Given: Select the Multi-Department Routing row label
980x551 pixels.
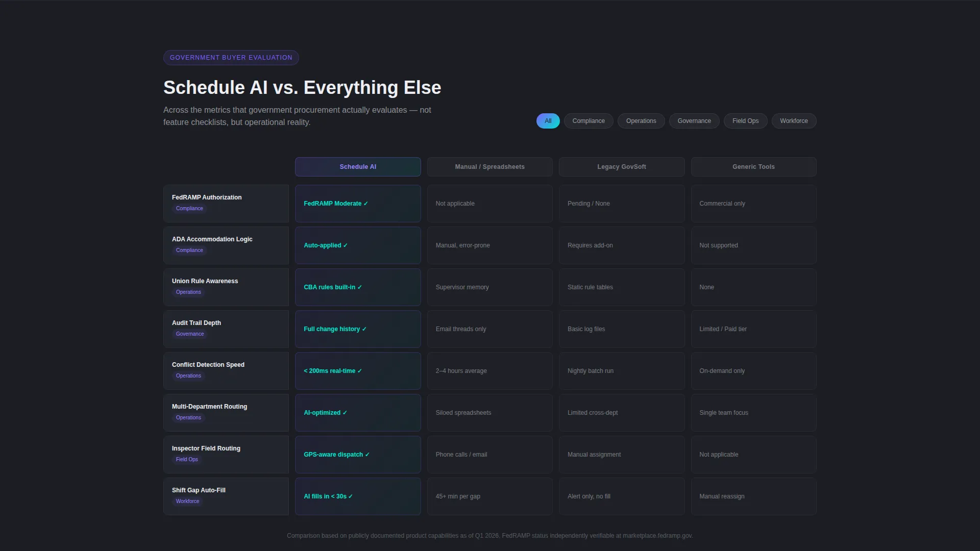Looking at the screenshot, I should 226,413.
